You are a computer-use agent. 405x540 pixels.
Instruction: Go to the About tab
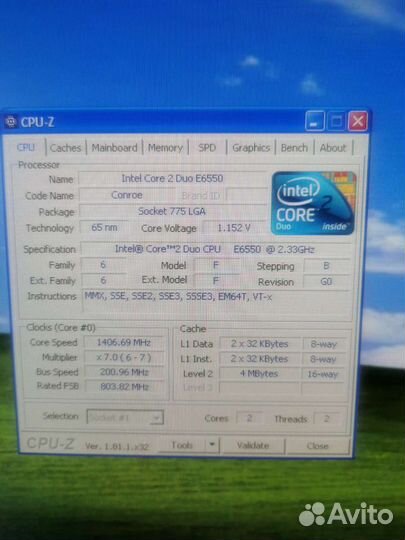333,148
